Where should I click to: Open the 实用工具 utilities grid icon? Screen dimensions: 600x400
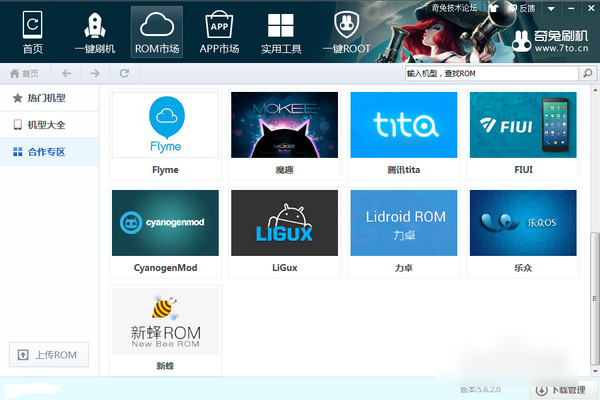click(x=281, y=31)
